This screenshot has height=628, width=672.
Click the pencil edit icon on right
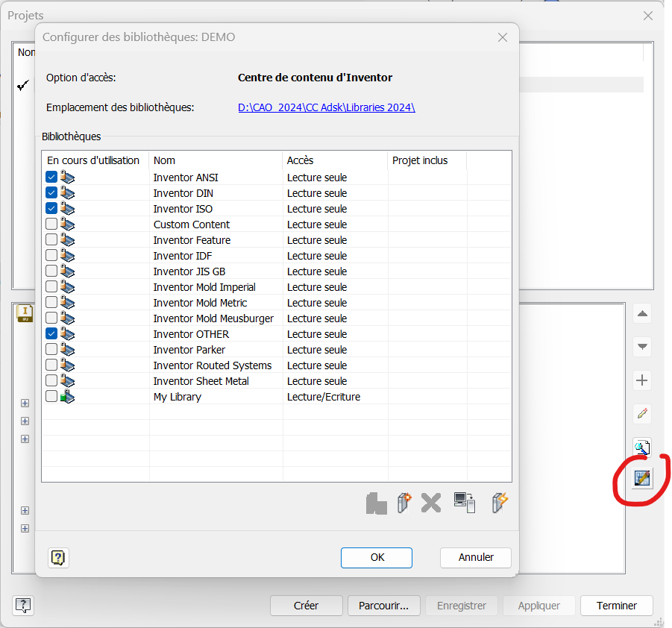(x=642, y=413)
